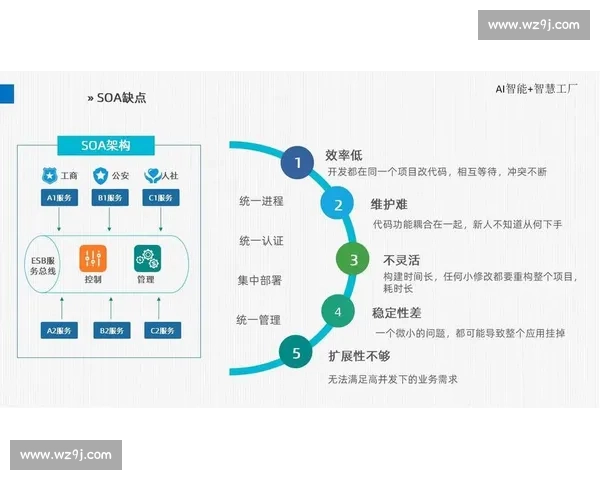Image resolution: width=600 pixels, height=480 pixels.
Task: Click the ESB服务总线 oval label
Action: click(x=43, y=265)
